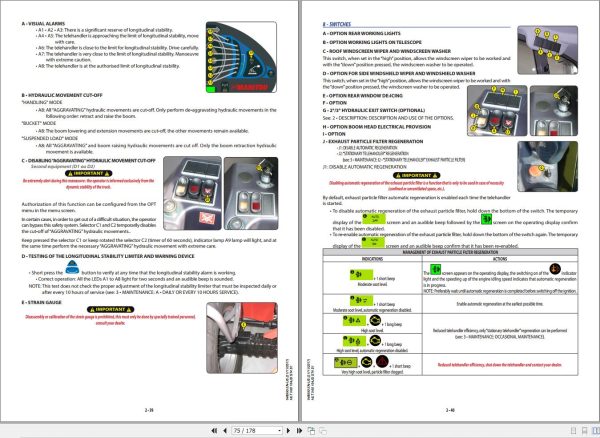Click page number '2-39' at page bottom
The width and height of the screenshot is (600, 438).
pyautogui.click(x=149, y=410)
